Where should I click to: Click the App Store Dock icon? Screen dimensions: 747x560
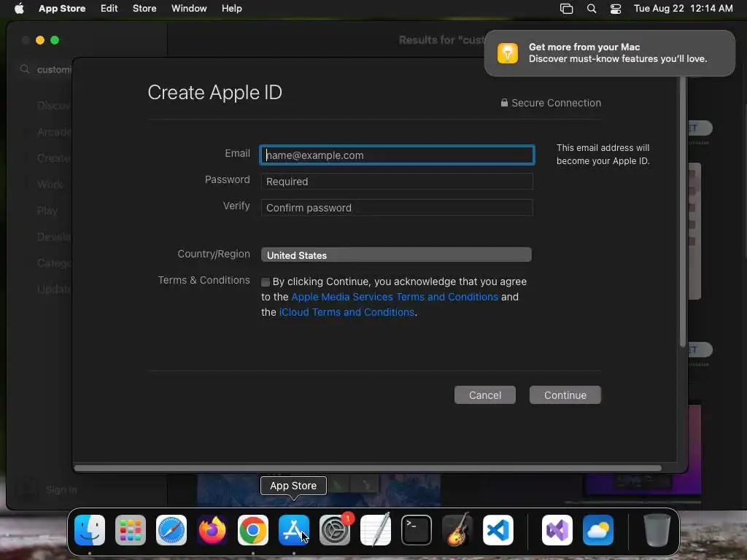[294, 530]
